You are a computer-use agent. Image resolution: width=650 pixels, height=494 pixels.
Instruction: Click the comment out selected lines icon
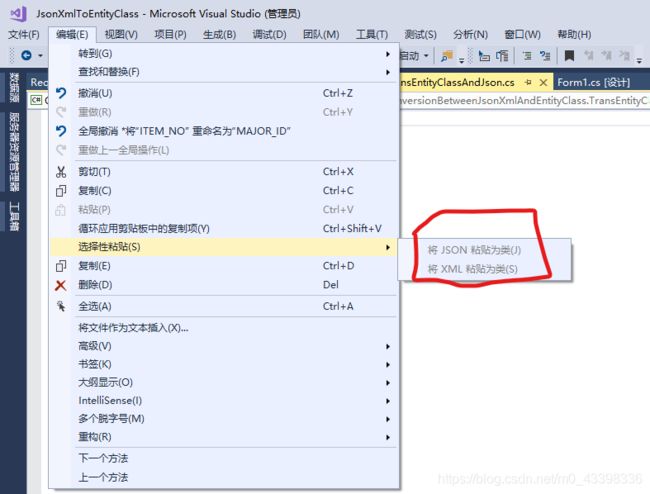[527, 56]
